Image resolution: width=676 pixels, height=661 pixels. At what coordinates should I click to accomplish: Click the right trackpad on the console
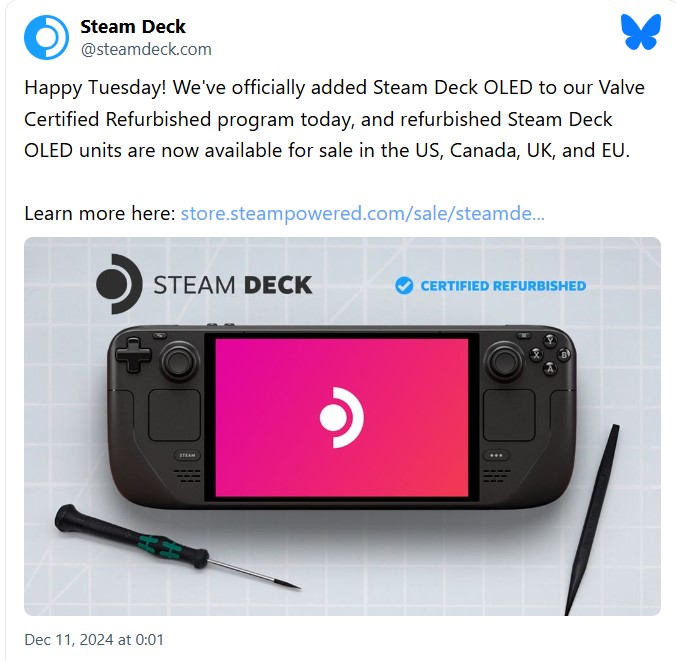[x=509, y=415]
